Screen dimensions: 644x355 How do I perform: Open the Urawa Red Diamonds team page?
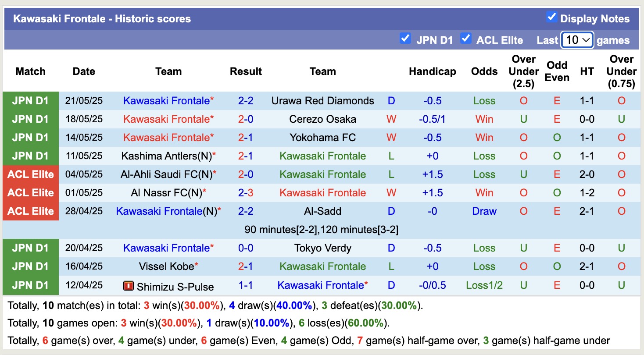(x=323, y=100)
